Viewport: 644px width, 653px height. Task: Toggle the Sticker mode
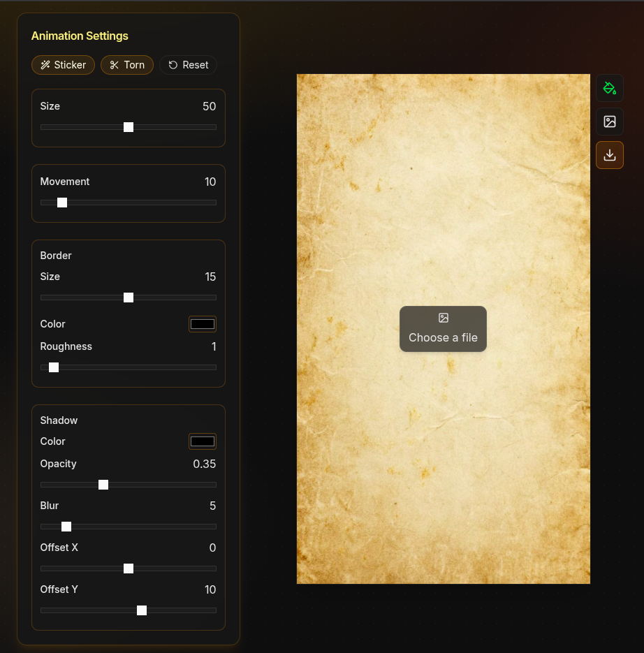pos(63,64)
